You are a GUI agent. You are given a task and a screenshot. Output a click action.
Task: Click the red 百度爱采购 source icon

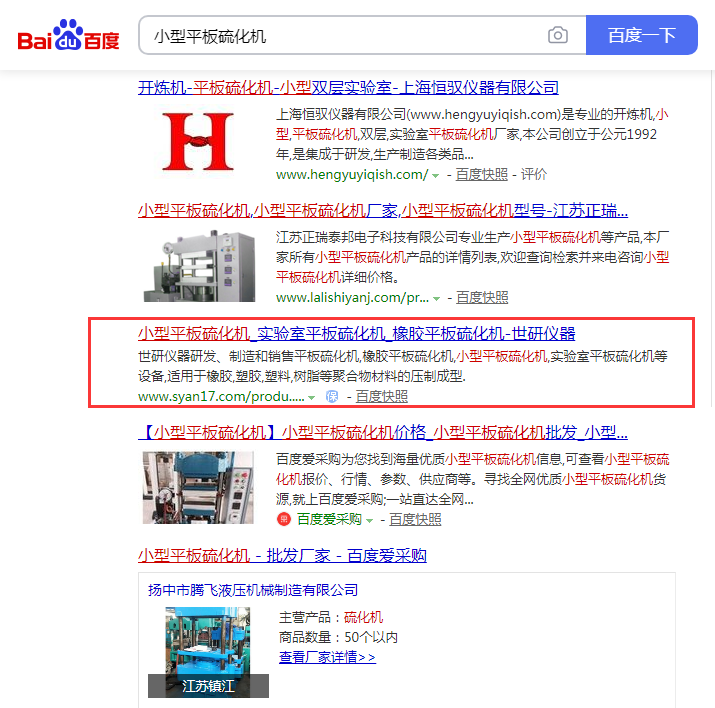click(x=284, y=519)
